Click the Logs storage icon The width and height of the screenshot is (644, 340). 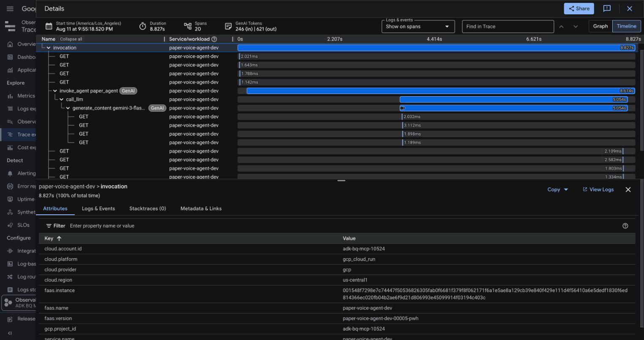(x=10, y=290)
